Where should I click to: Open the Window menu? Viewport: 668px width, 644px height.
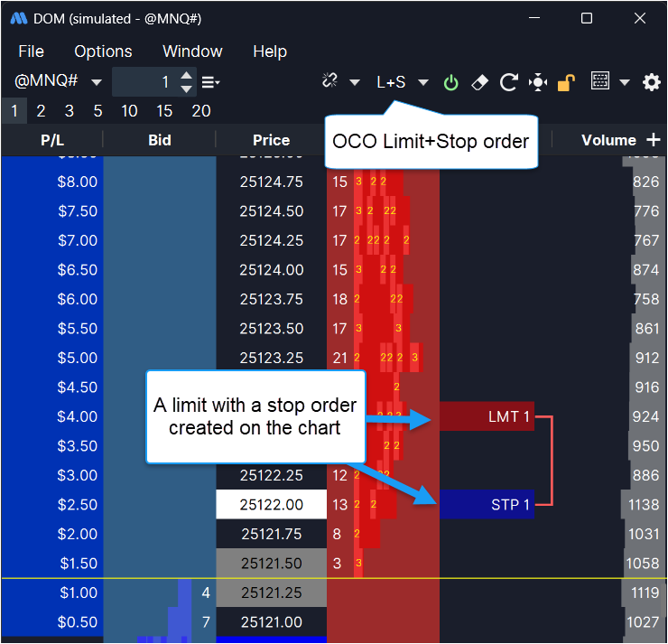pyautogui.click(x=192, y=51)
